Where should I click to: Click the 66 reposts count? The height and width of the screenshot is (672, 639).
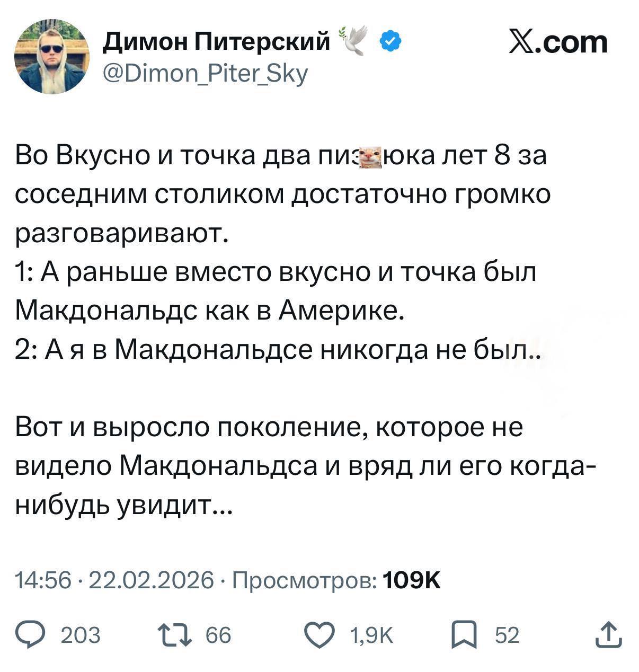(218, 635)
